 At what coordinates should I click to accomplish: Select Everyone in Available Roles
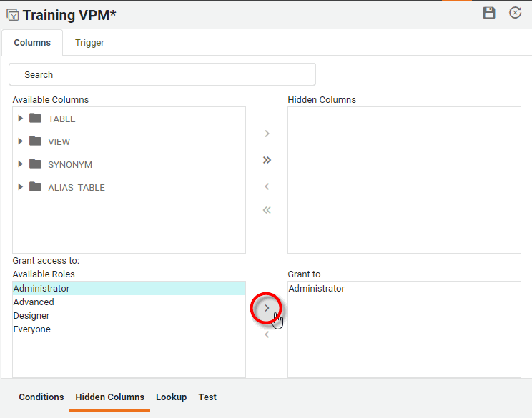pos(32,329)
